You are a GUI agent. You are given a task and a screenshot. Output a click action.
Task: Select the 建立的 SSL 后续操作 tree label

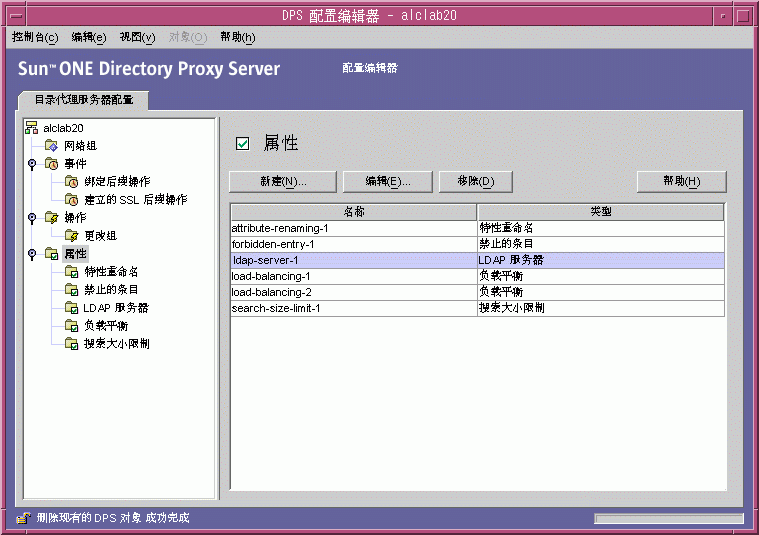coord(136,199)
